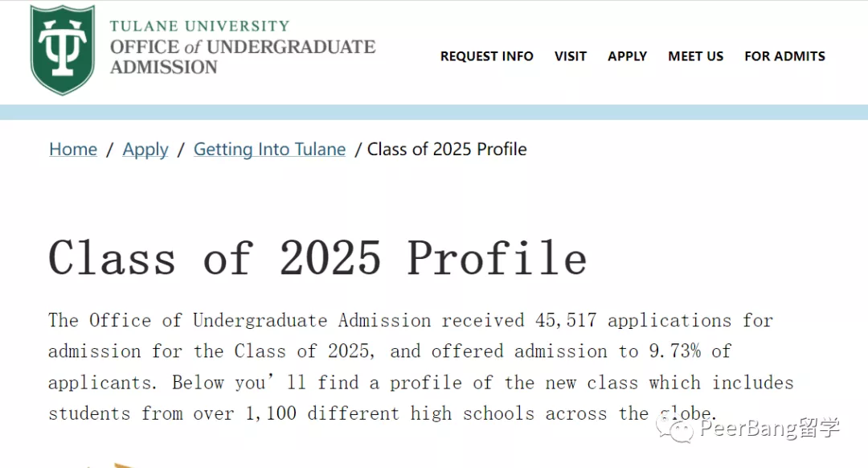Open the Getting Into Tulane breadcrumb
The height and width of the screenshot is (468, 868).
pos(269,150)
